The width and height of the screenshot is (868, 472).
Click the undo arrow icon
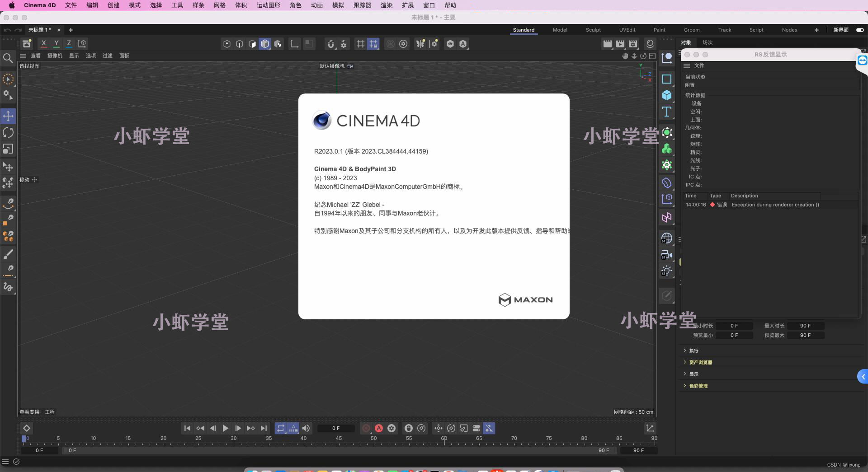(x=7, y=30)
